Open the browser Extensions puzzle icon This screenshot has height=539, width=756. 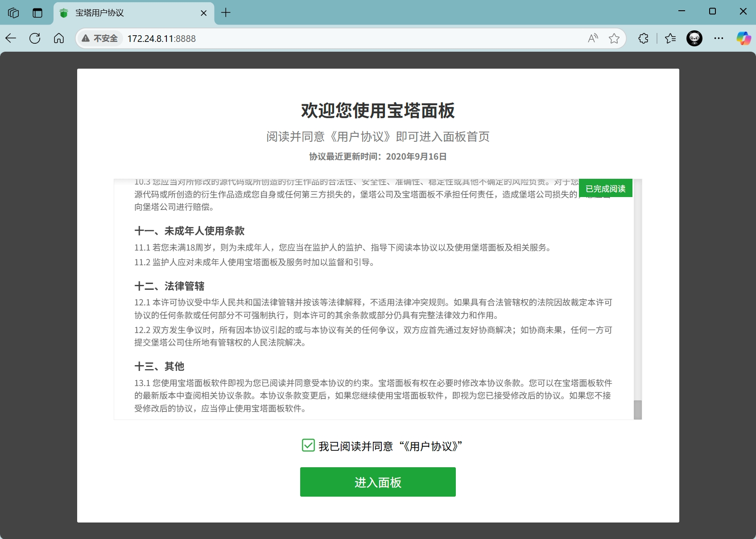tap(643, 38)
